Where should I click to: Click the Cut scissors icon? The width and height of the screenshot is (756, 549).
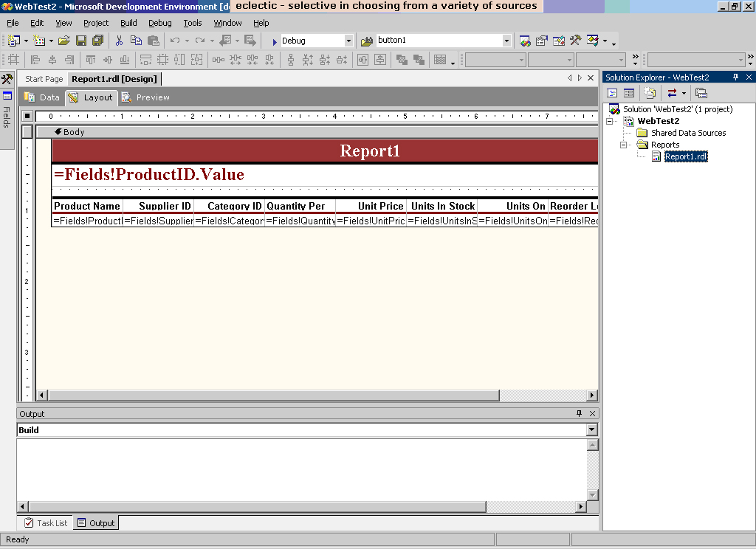pos(119,41)
